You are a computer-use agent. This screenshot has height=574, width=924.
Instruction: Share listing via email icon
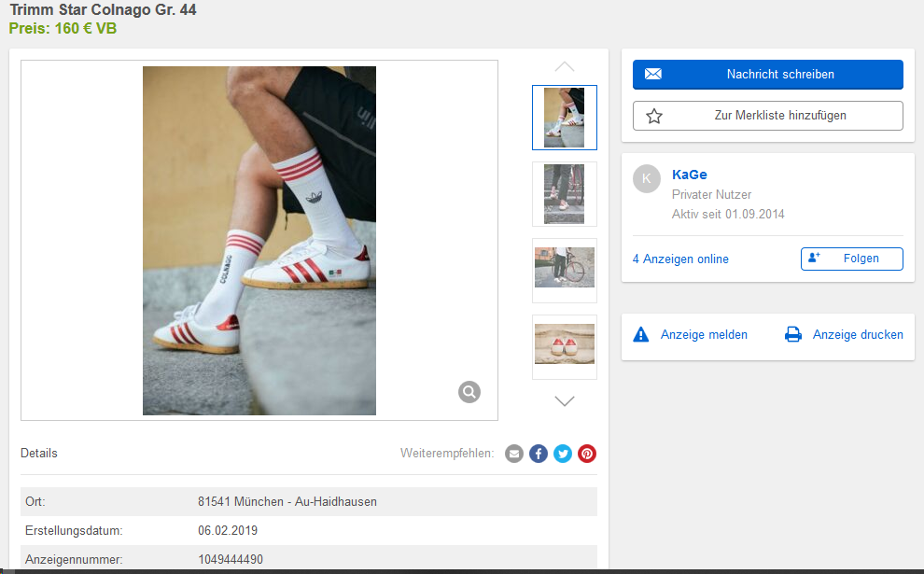(x=514, y=454)
